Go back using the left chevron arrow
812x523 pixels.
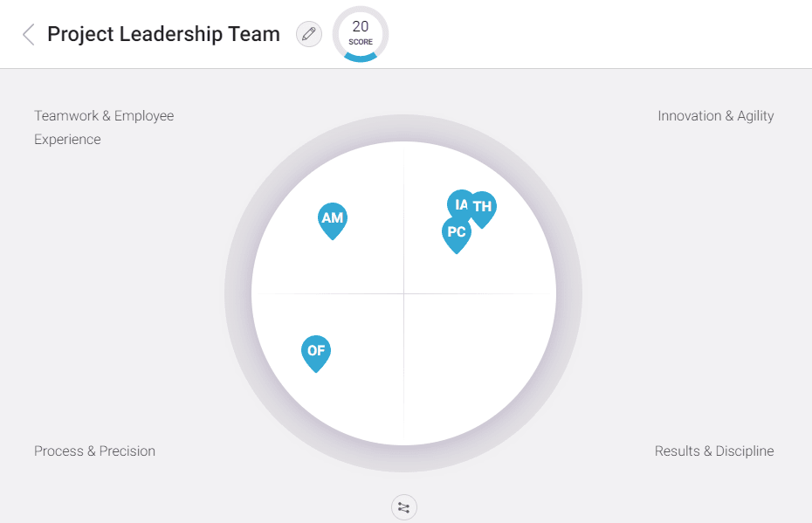(x=29, y=34)
